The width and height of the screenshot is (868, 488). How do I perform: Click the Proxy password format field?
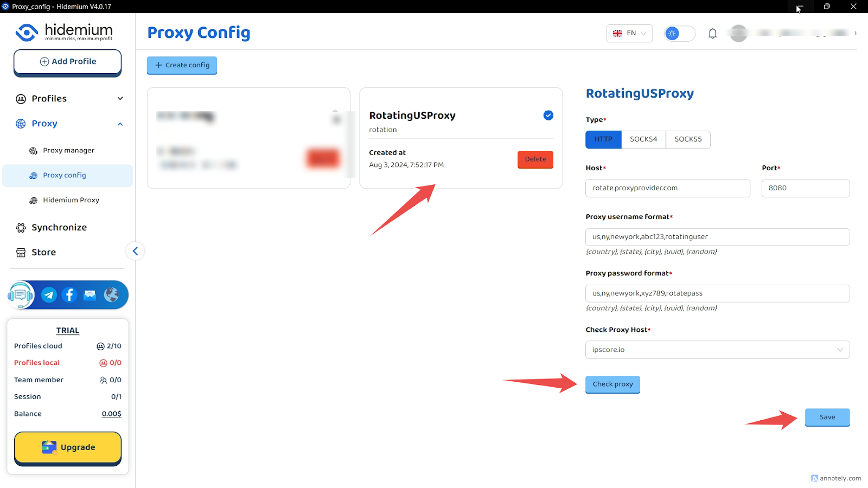(717, 294)
